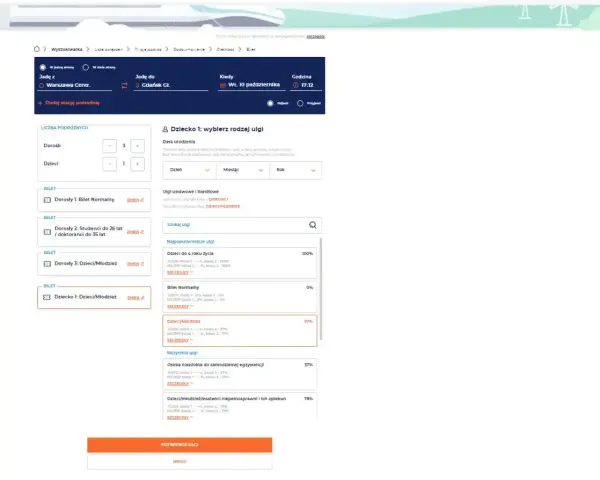Decrease number of Dorośli
The height and width of the screenshot is (480, 600).
tap(109, 146)
